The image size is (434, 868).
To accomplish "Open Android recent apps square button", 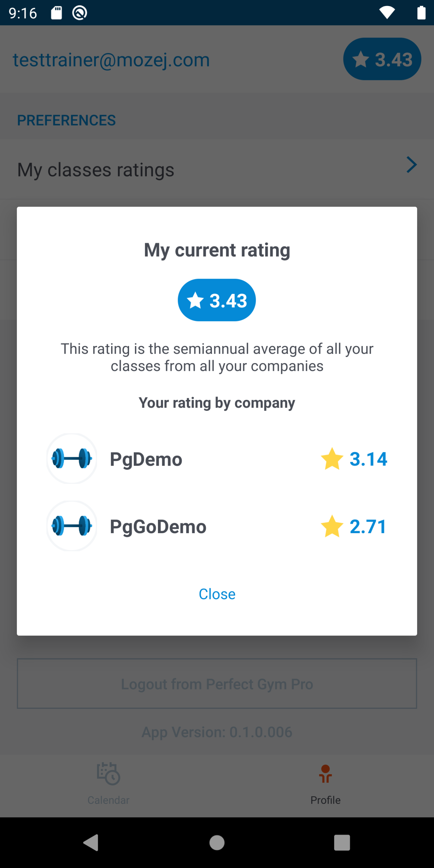I will coord(342,843).
